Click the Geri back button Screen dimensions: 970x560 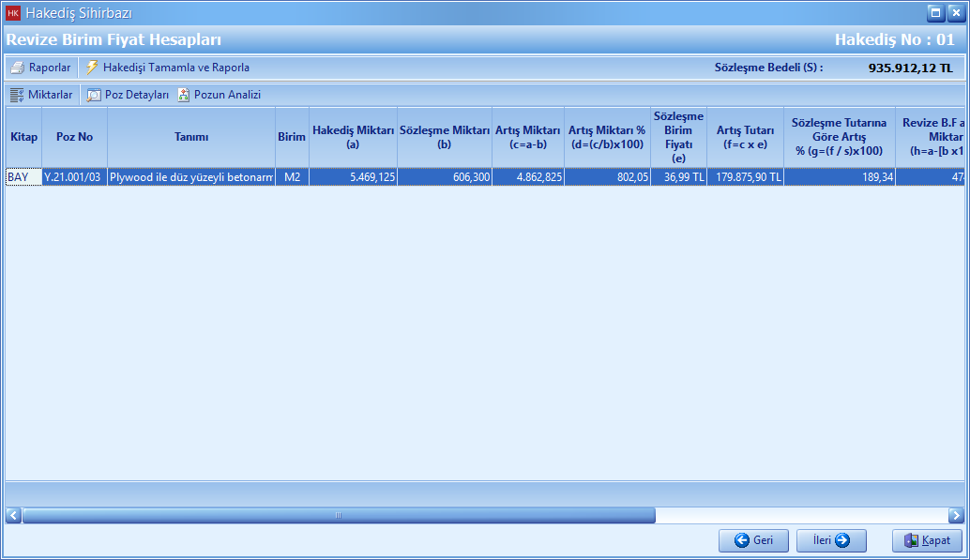(753, 540)
